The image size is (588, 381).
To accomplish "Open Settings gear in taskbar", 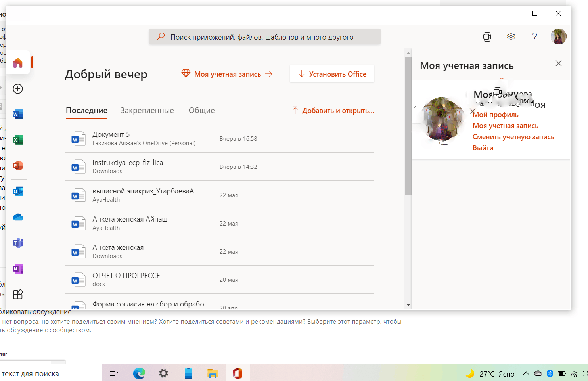I will tap(163, 373).
